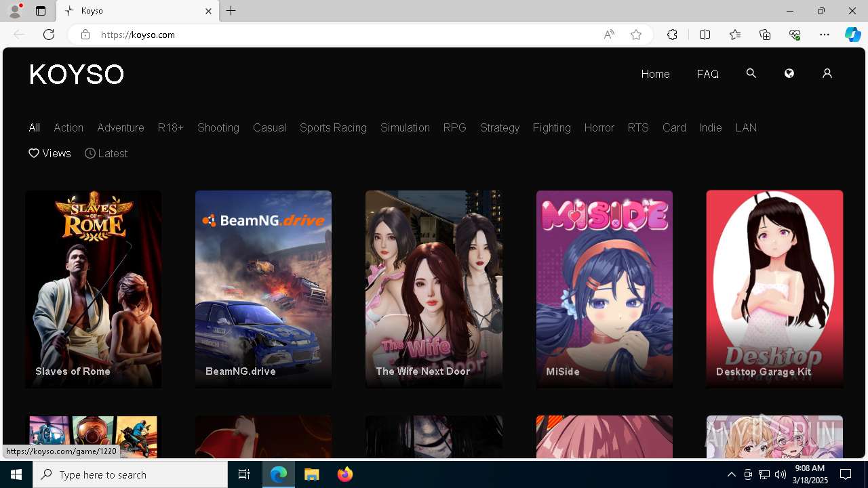Filter games by Indie category
The image size is (868, 488).
coord(711,127)
